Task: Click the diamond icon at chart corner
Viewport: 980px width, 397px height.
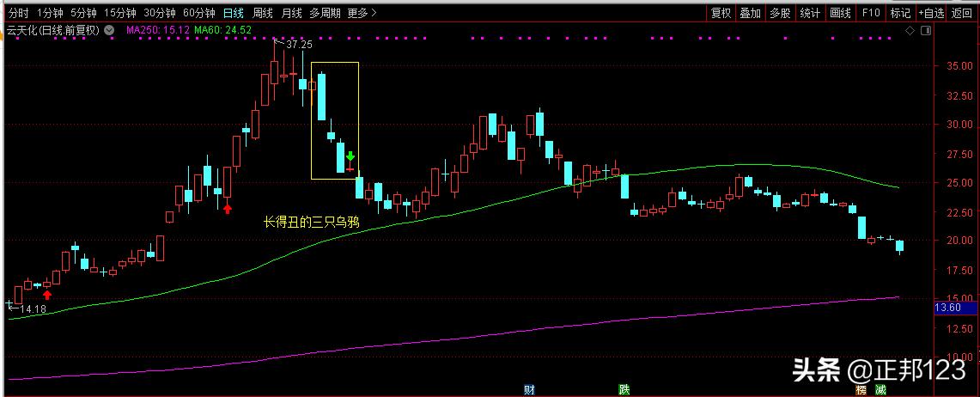Action: 911,30
